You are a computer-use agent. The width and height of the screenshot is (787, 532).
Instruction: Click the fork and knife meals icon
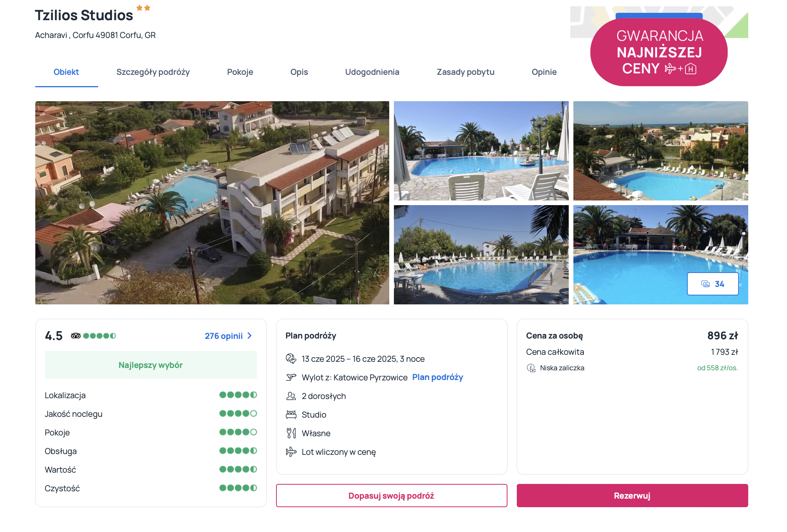291,433
